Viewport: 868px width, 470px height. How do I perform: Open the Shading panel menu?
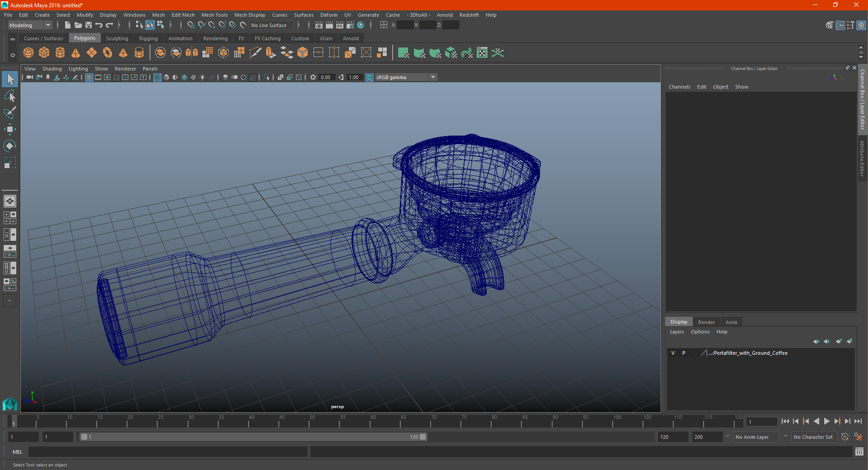52,69
